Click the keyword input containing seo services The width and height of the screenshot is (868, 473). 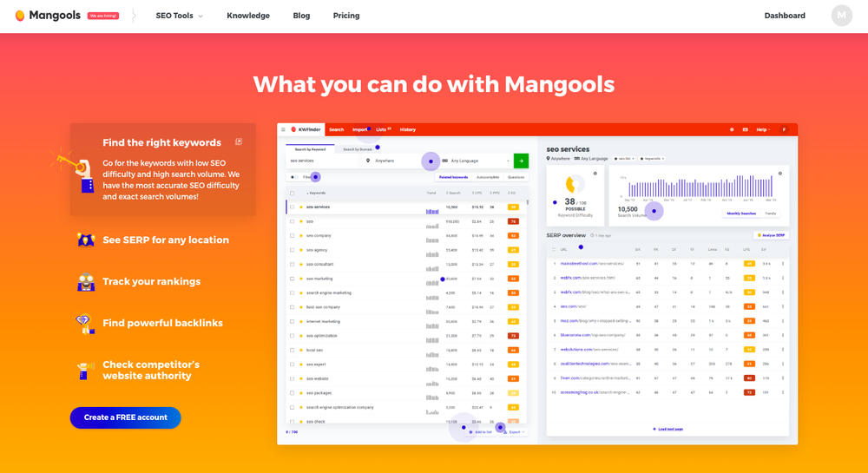point(323,161)
